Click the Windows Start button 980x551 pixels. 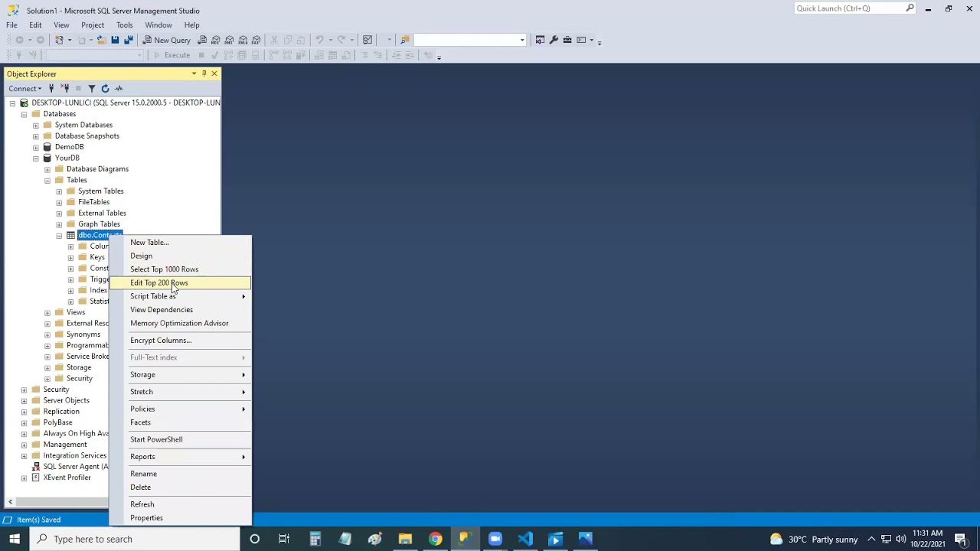(15, 539)
